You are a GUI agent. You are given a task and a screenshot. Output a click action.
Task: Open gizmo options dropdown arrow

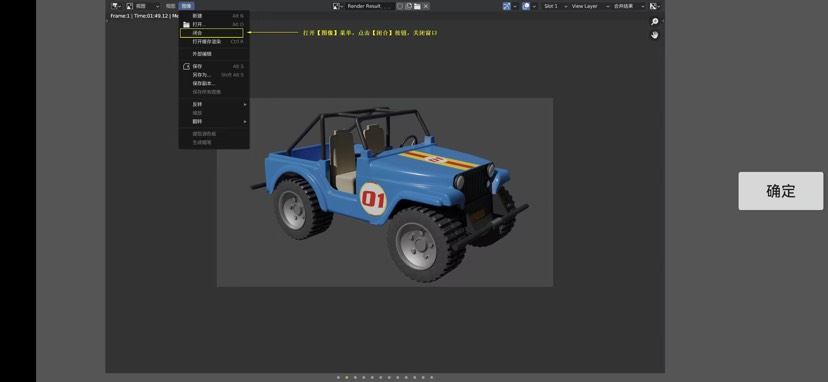[515, 6]
